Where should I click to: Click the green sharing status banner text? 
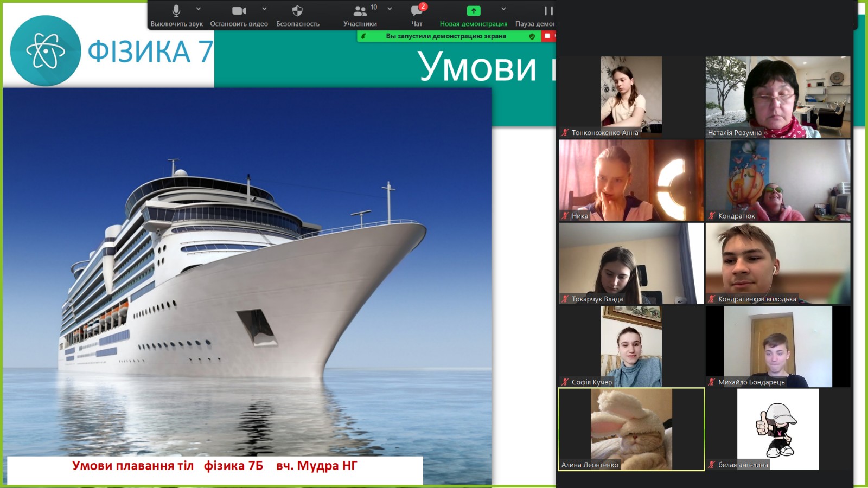(445, 36)
